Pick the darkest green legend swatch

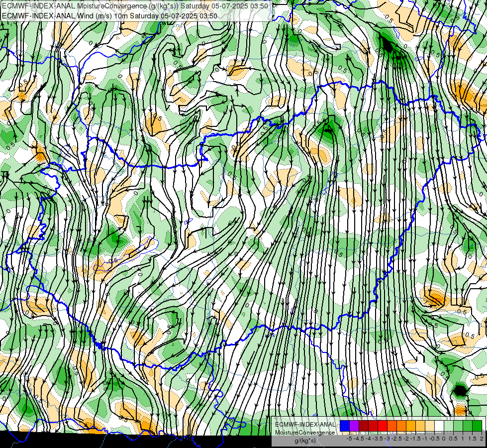[x=477, y=426]
